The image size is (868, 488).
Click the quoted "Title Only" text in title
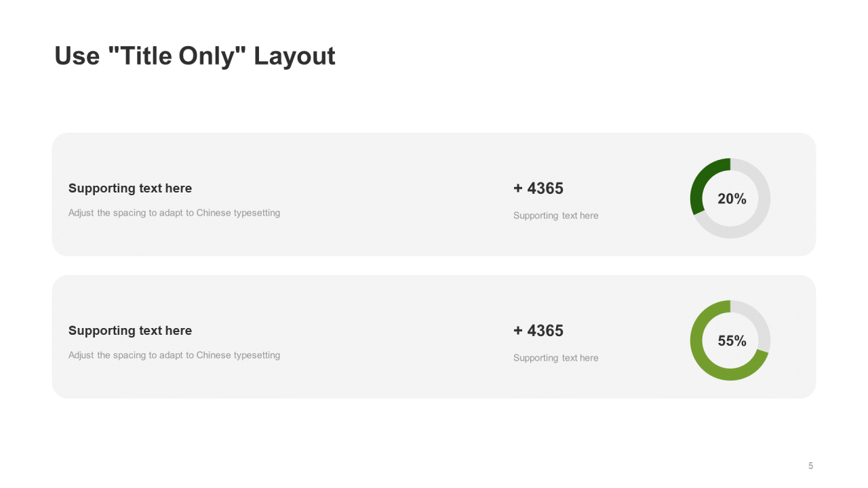[x=177, y=56]
